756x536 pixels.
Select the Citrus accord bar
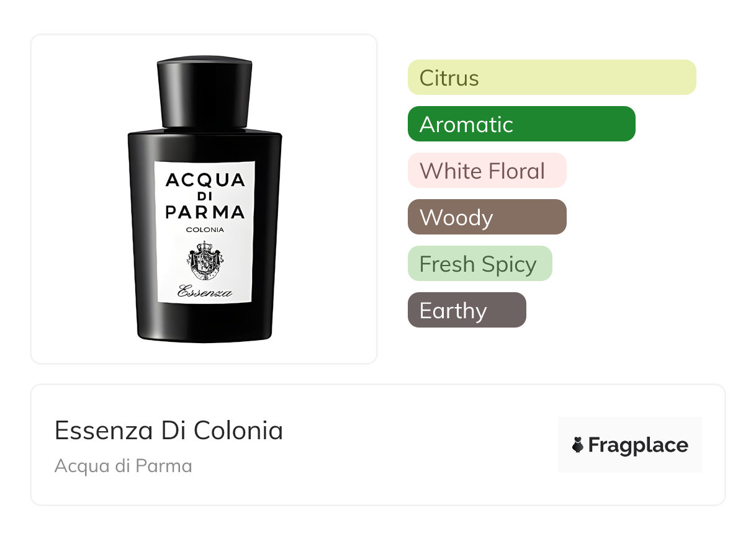pyautogui.click(x=552, y=78)
